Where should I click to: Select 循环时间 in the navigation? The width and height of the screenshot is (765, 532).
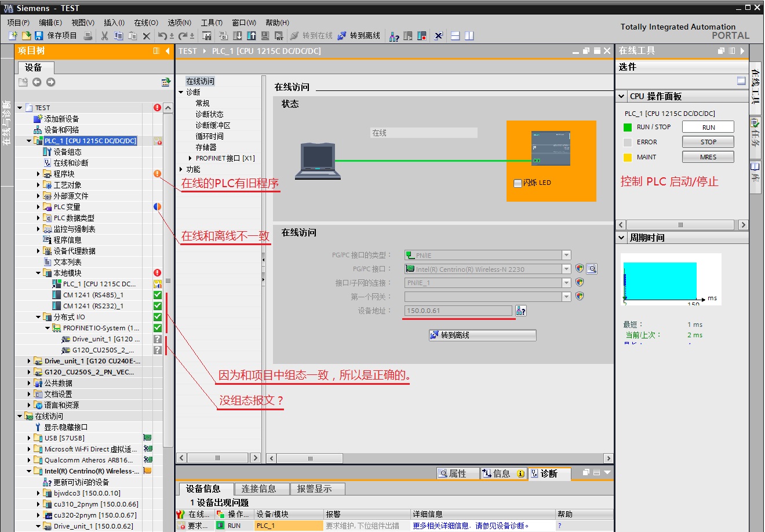click(209, 136)
